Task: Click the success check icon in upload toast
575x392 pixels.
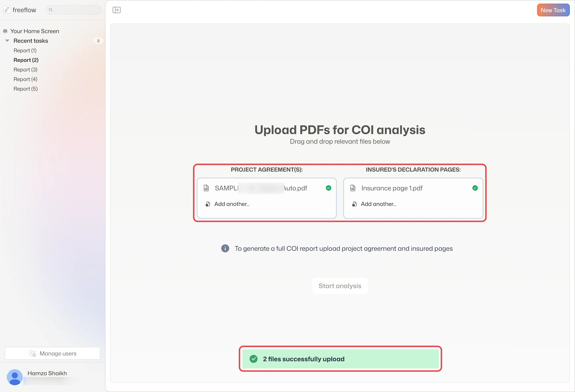Action: [254, 359]
